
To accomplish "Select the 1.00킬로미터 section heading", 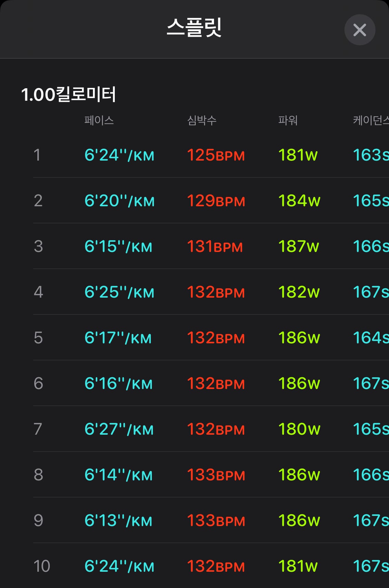I will click(x=68, y=94).
